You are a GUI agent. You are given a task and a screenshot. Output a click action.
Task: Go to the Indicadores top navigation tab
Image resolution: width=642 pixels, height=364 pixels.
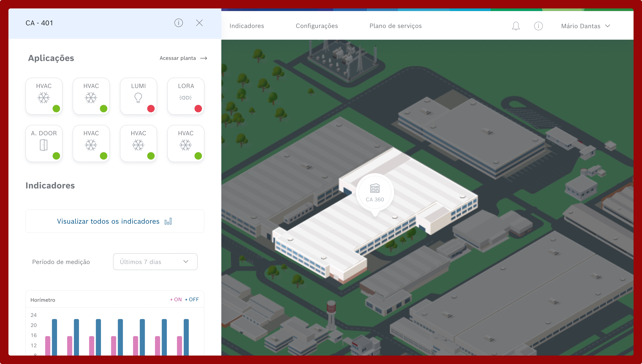(247, 26)
